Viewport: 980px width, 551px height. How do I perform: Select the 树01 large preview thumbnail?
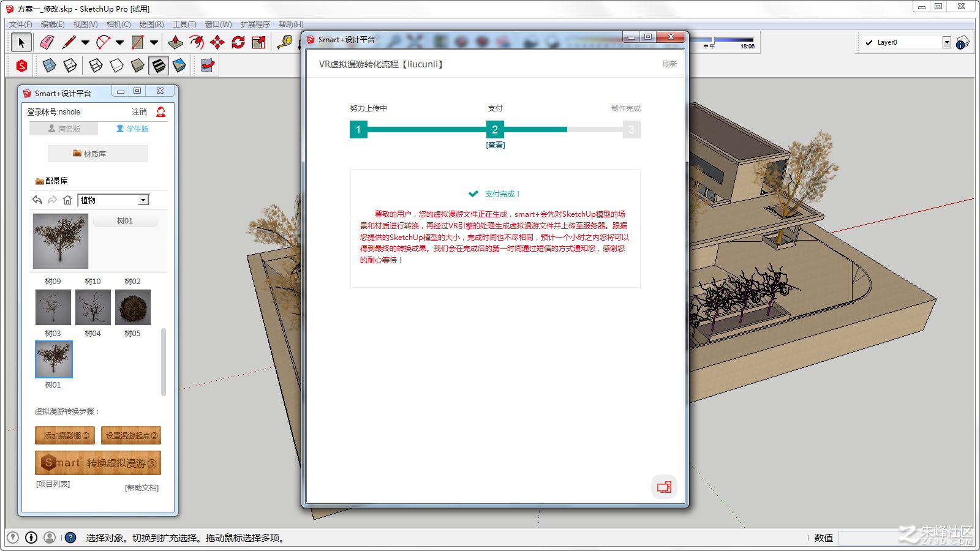point(61,241)
